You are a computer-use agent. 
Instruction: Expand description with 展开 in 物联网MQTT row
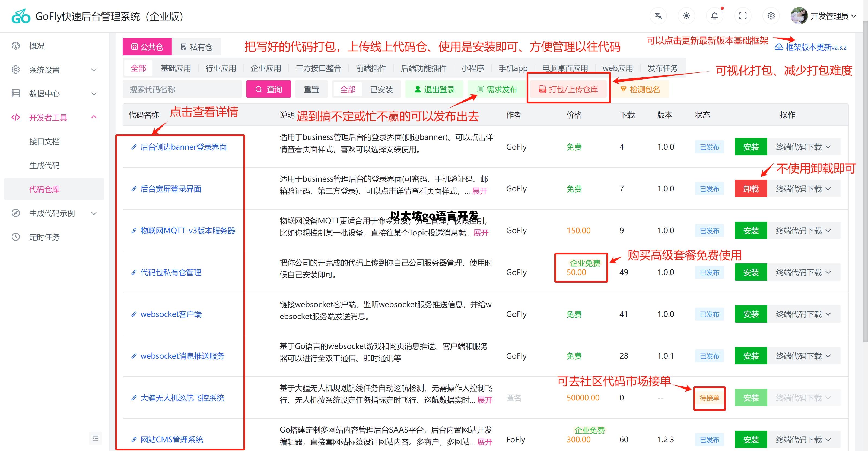(481, 233)
